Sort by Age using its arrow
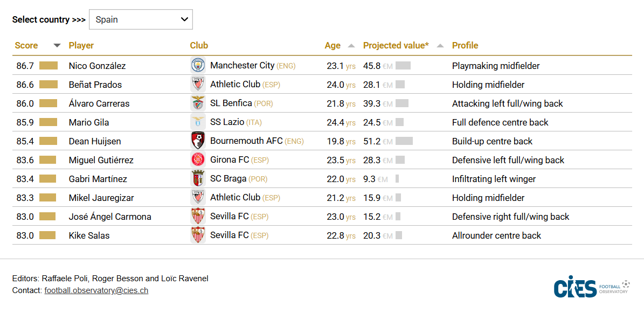This screenshot has height=313, width=644. tap(351, 46)
